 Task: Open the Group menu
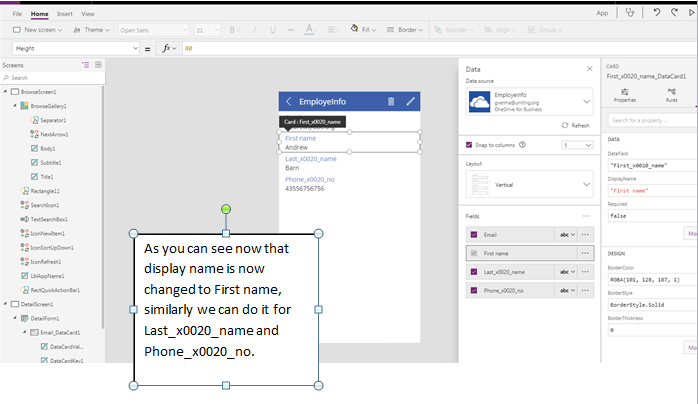pyautogui.click(x=544, y=30)
